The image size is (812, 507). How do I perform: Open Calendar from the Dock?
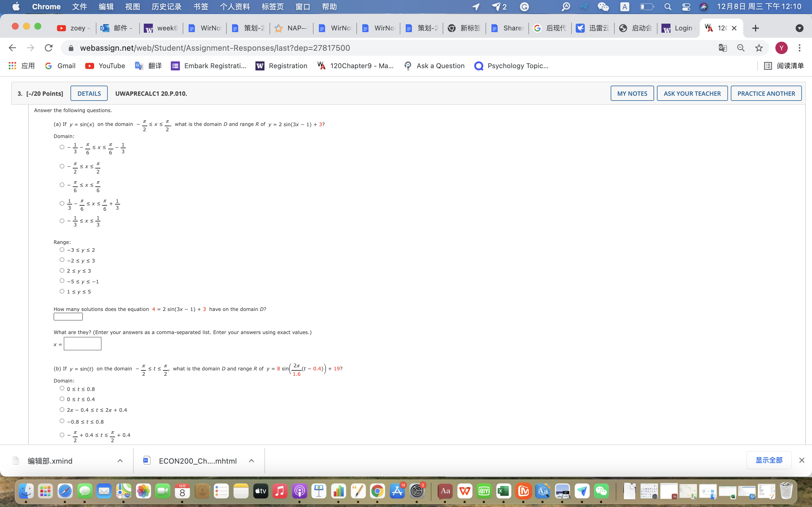(x=182, y=491)
